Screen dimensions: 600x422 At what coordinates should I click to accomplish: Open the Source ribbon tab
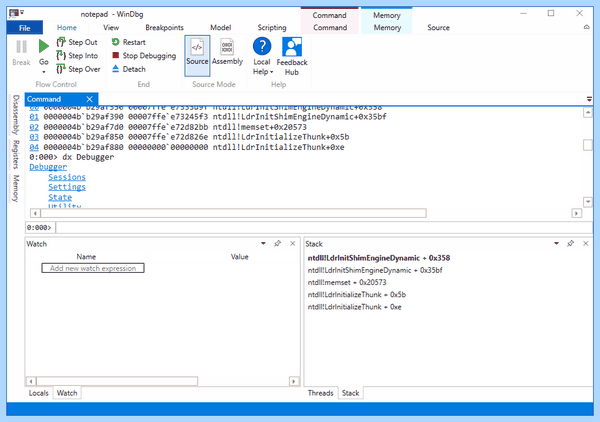[x=439, y=28]
